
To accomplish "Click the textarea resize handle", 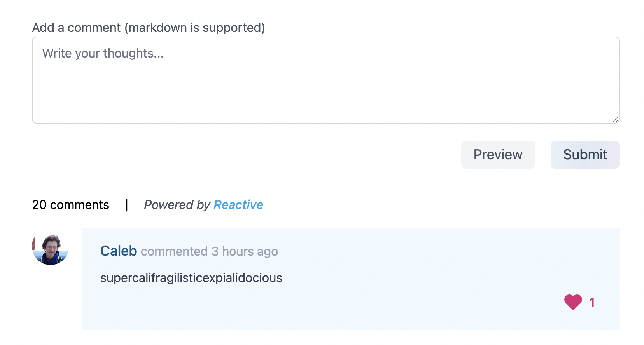I will point(616,120).
